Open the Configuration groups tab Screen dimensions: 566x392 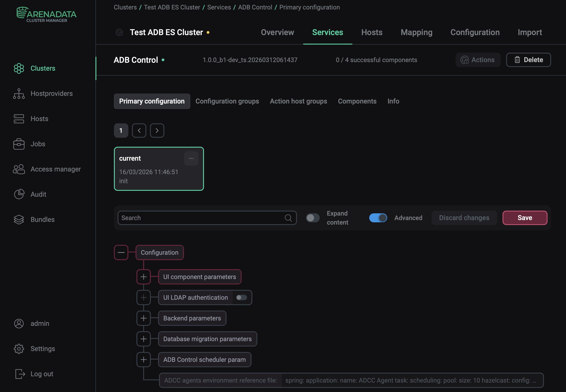point(227,101)
